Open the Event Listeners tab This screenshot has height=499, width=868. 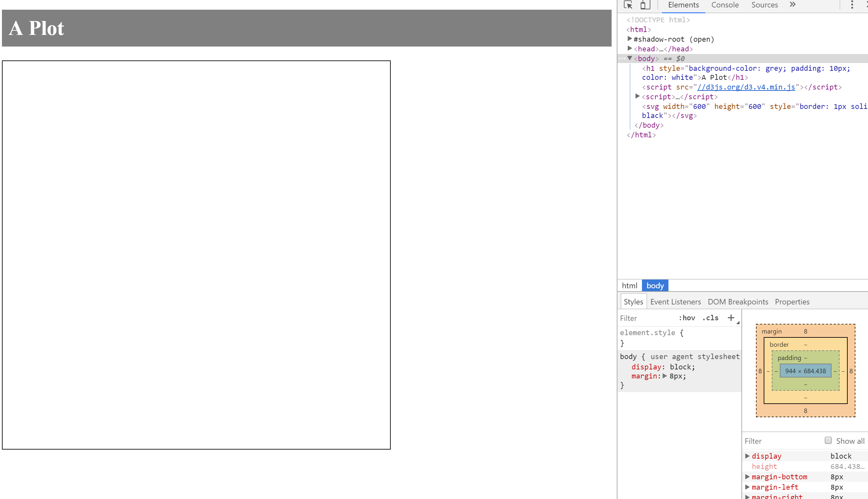pos(675,302)
